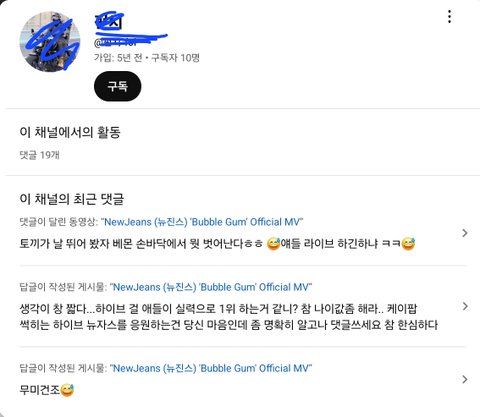
Task: Open the chevron beside the 무미건조 comment
Action: click(x=465, y=379)
